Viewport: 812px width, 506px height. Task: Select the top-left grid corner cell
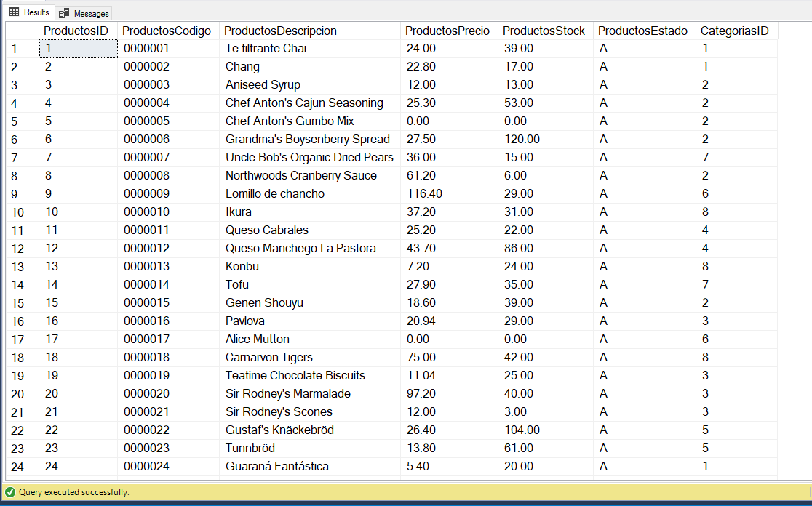pyautogui.click(x=23, y=31)
